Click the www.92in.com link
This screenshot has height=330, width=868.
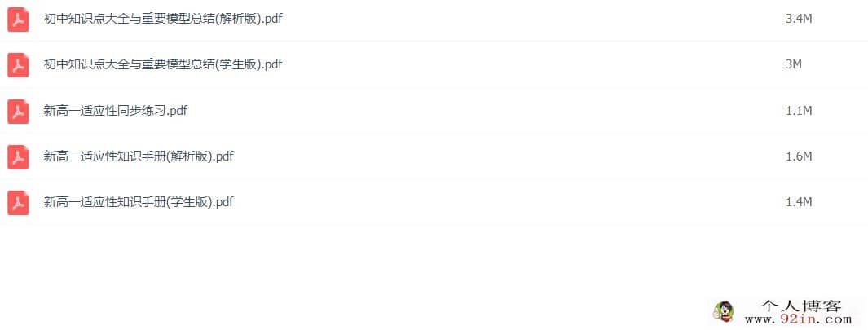click(x=798, y=319)
